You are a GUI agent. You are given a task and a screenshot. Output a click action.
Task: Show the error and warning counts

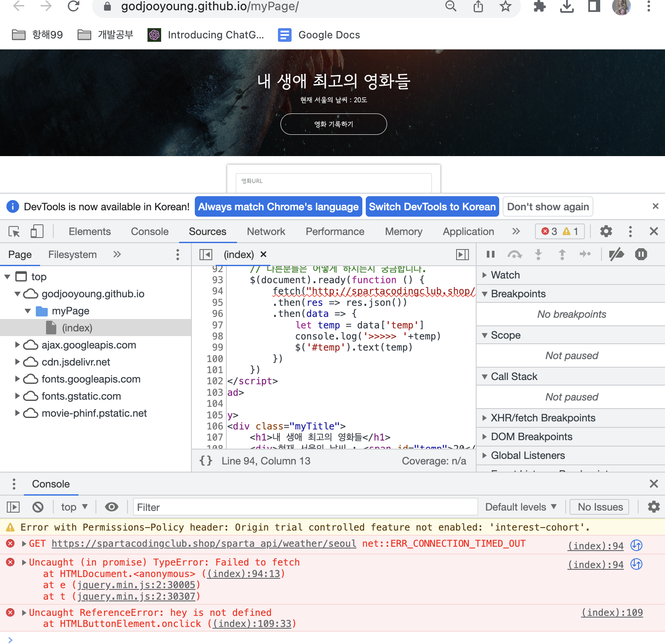560,231
